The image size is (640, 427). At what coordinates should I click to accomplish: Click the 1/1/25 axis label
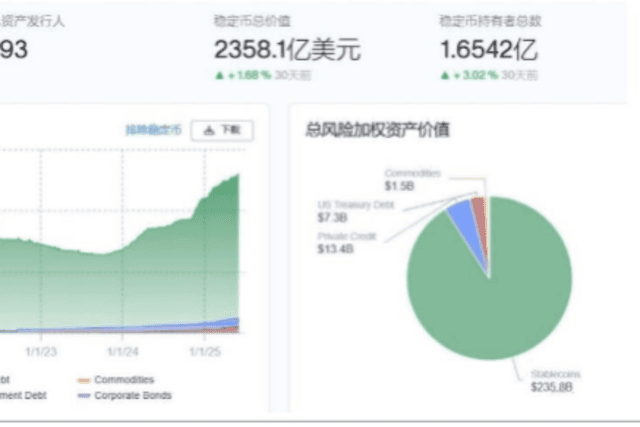coord(205,351)
